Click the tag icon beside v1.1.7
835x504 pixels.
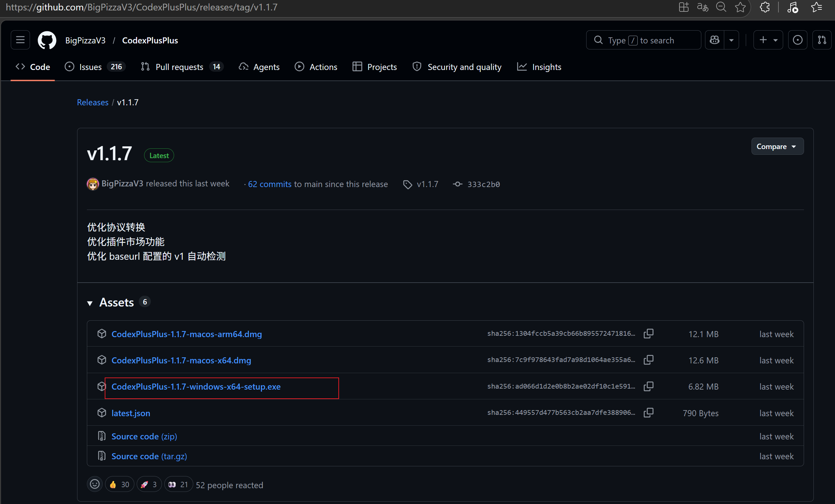click(x=407, y=185)
